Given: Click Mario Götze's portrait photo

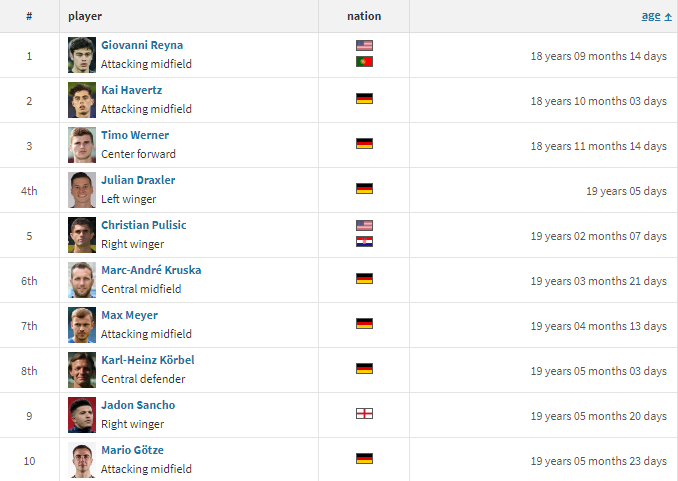Looking at the screenshot, I should [x=82, y=460].
